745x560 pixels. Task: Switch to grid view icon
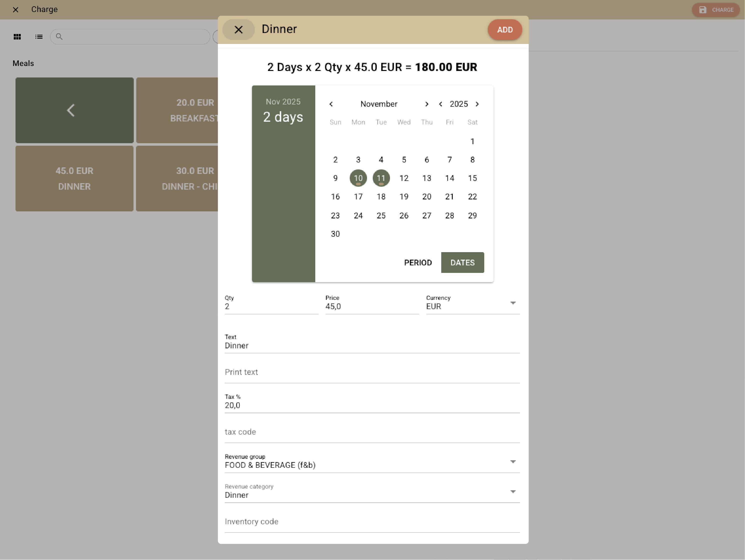click(x=17, y=37)
